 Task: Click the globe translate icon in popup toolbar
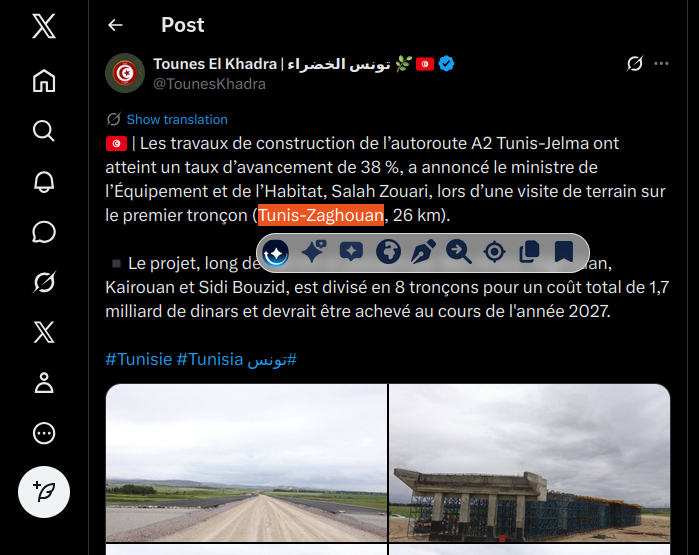pyautogui.click(x=388, y=252)
